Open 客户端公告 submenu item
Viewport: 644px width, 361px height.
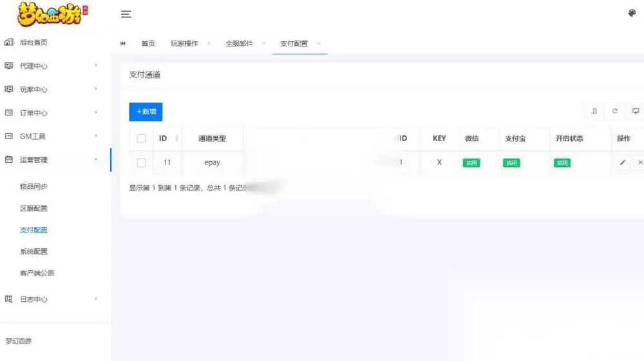[37, 273]
